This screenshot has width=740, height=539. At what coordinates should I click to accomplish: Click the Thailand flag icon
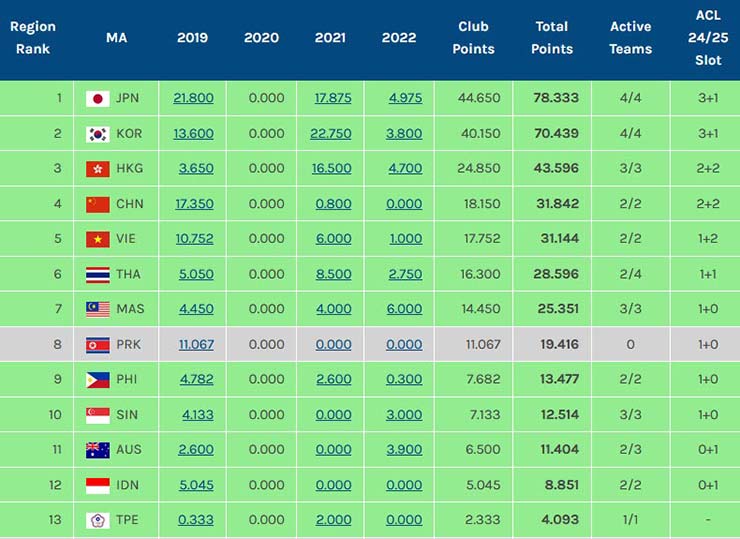(97, 274)
